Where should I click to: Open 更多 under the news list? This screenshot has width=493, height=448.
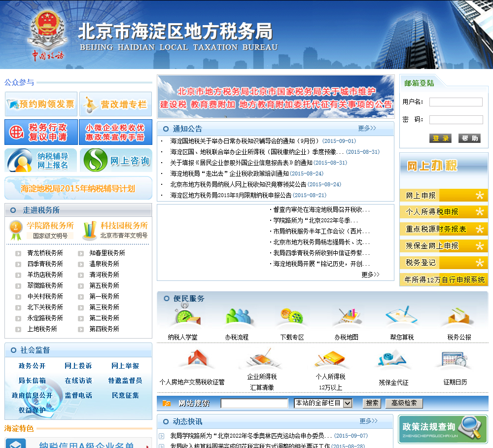370,275
